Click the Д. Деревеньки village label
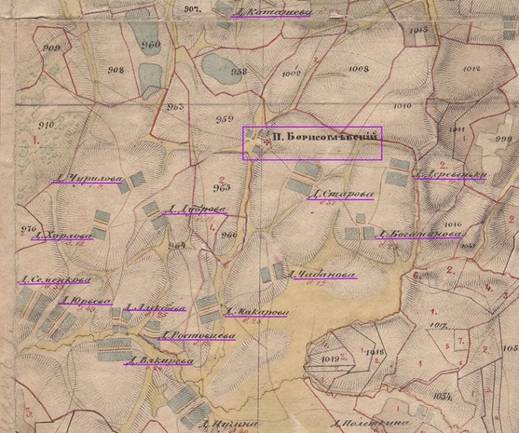Viewport: 519px width, 433px height. coord(450,174)
